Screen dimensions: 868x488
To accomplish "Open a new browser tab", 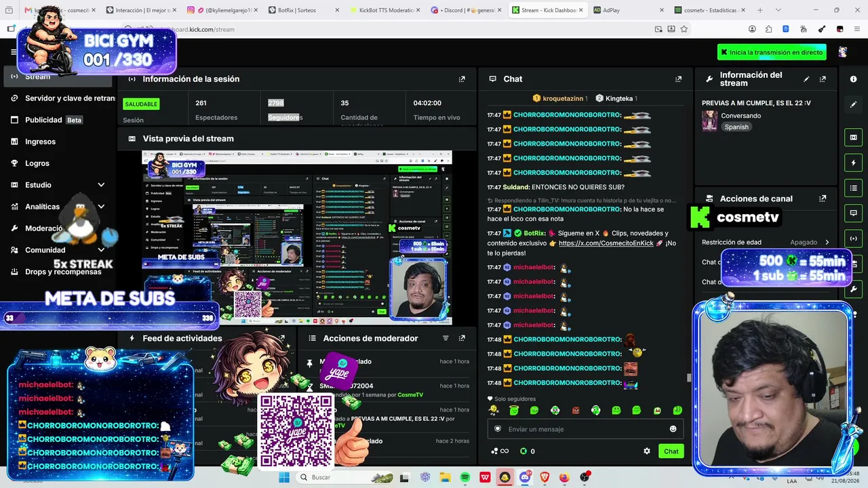I will pos(760,10).
